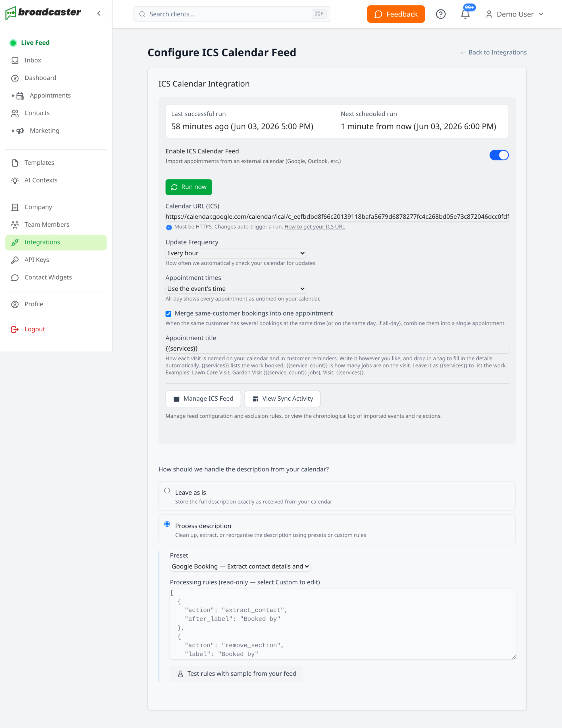Open the Preset dropdown

(240, 566)
